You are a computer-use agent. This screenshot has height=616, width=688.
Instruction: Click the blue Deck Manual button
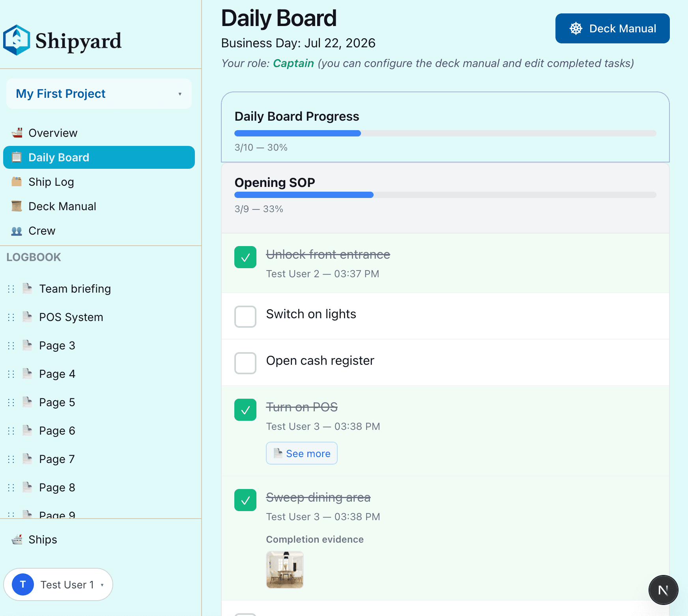[x=612, y=28]
